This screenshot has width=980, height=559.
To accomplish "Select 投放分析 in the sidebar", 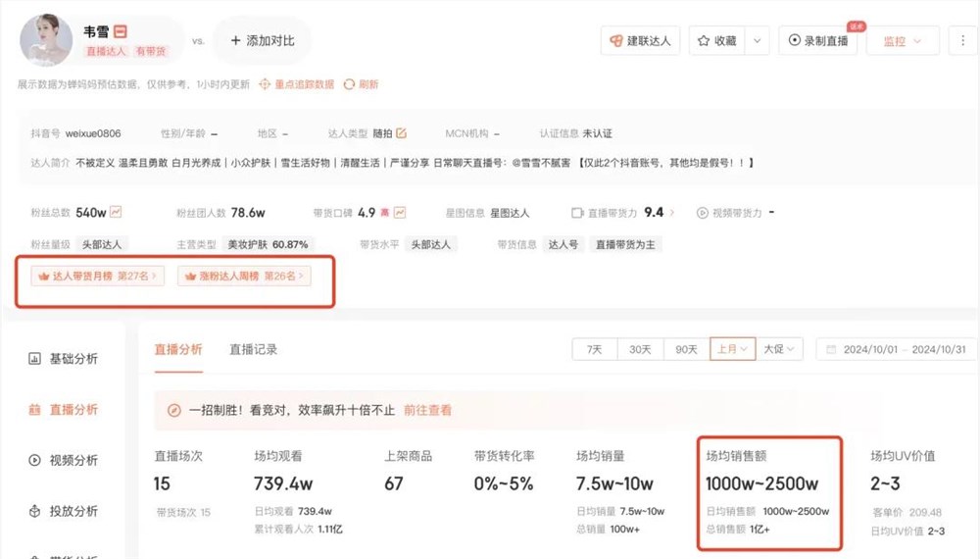I will click(63, 511).
